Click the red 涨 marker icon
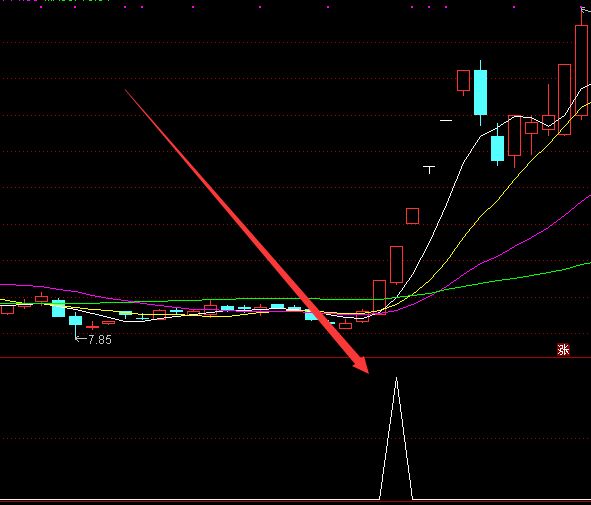 coord(563,350)
